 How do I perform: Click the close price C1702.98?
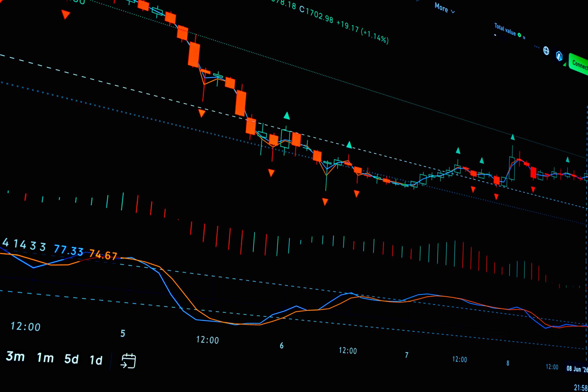[316, 14]
